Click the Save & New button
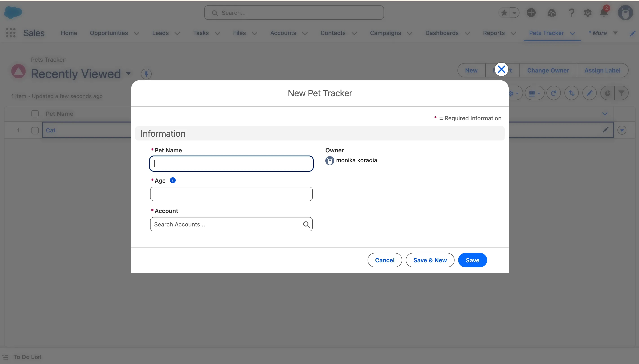The height and width of the screenshot is (364, 639). point(430,260)
